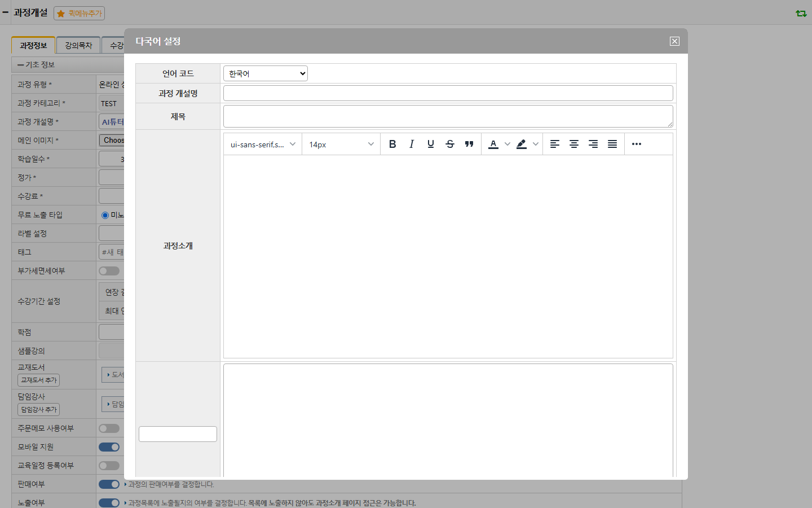Open the font family dropdown ui-sans-serif

coord(263,144)
